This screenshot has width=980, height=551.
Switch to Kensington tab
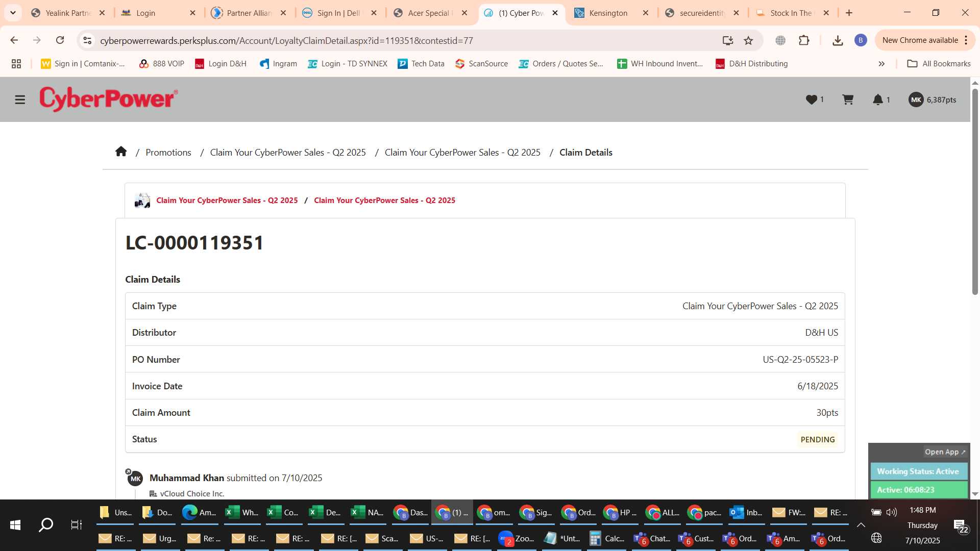coord(611,13)
